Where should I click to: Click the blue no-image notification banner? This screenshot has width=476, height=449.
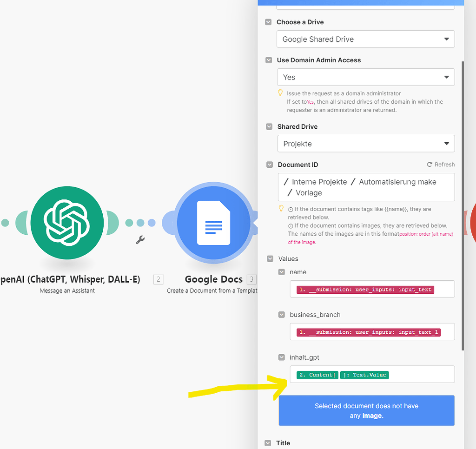point(366,410)
